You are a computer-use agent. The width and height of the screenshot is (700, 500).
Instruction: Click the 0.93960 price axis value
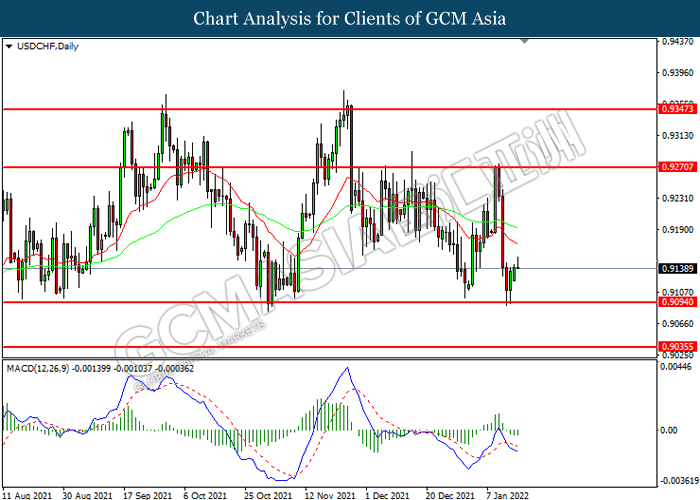[x=678, y=73]
